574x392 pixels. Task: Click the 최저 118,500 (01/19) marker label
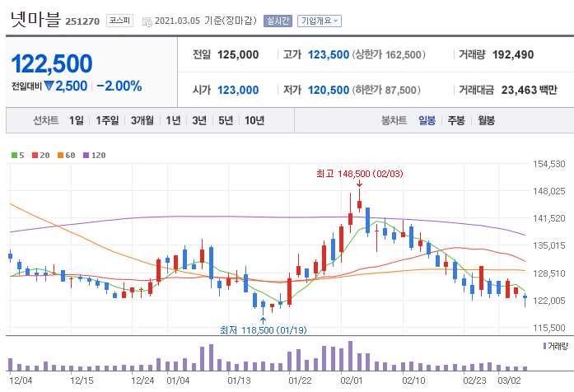pyautogui.click(x=264, y=329)
